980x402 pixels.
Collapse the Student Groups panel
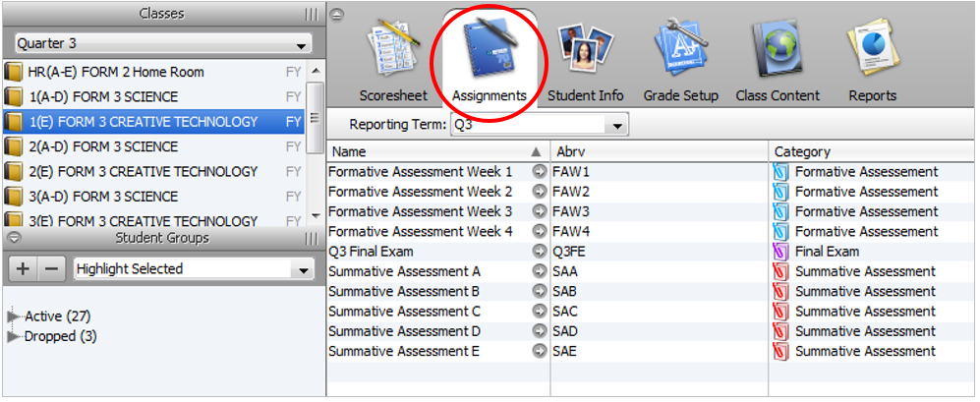(x=16, y=238)
